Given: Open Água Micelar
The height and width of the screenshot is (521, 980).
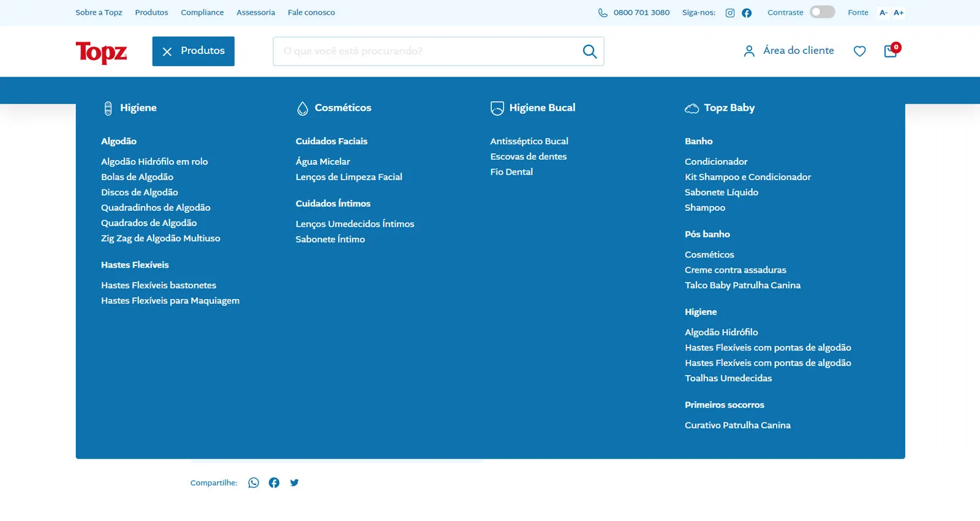Looking at the screenshot, I should coord(323,162).
